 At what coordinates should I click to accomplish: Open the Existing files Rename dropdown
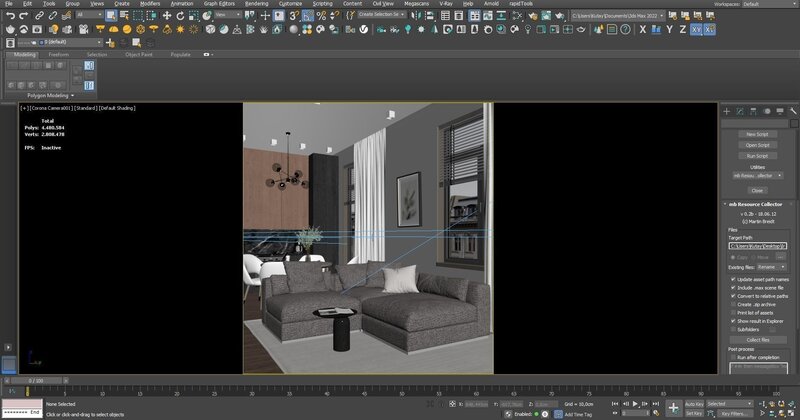tap(770, 267)
